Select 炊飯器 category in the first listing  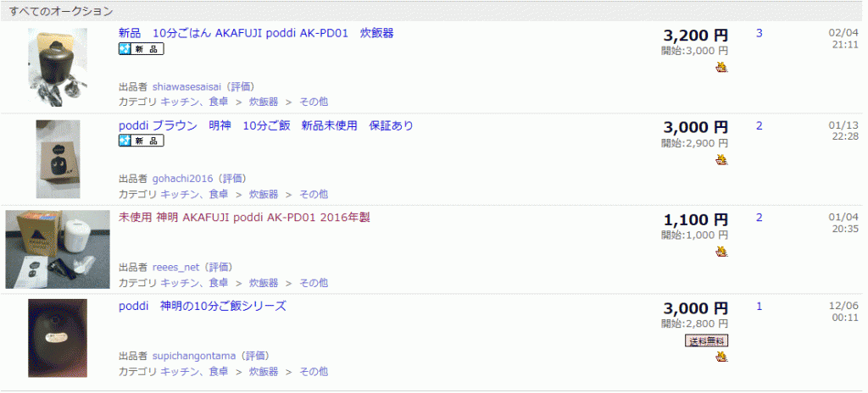point(263,101)
